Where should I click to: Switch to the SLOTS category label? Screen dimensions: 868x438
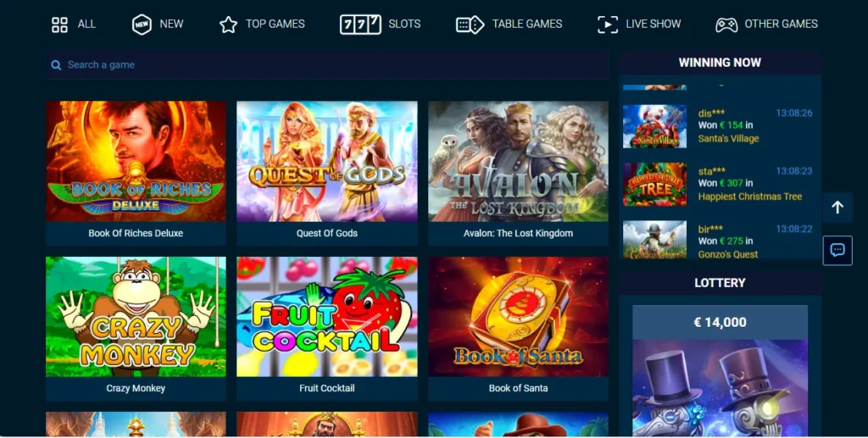click(404, 25)
